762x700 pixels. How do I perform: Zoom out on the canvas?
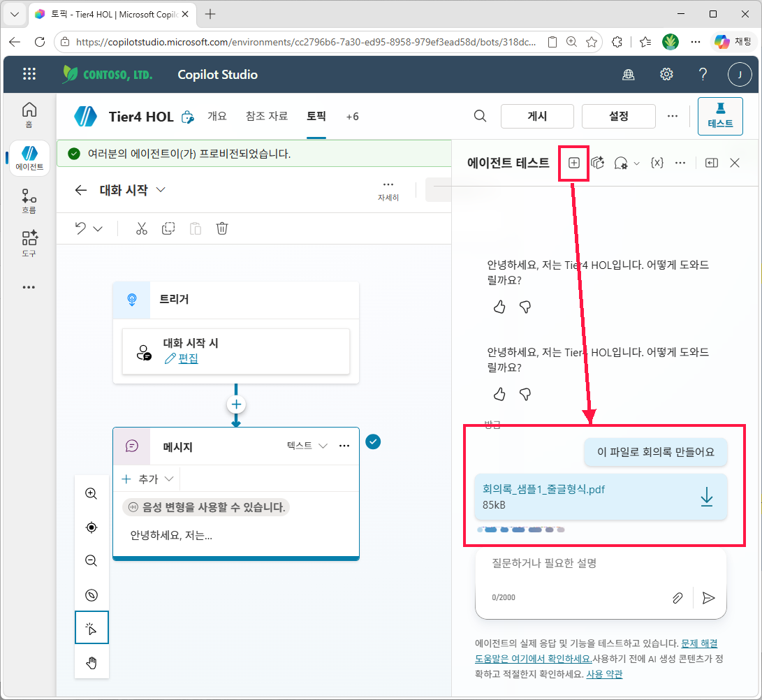click(91, 560)
